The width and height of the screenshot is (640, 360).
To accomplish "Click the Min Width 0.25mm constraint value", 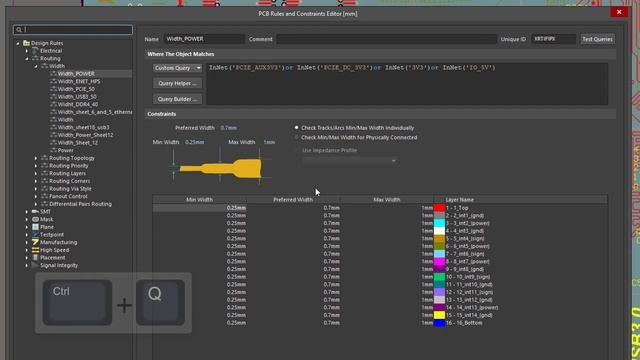I will pos(195,142).
